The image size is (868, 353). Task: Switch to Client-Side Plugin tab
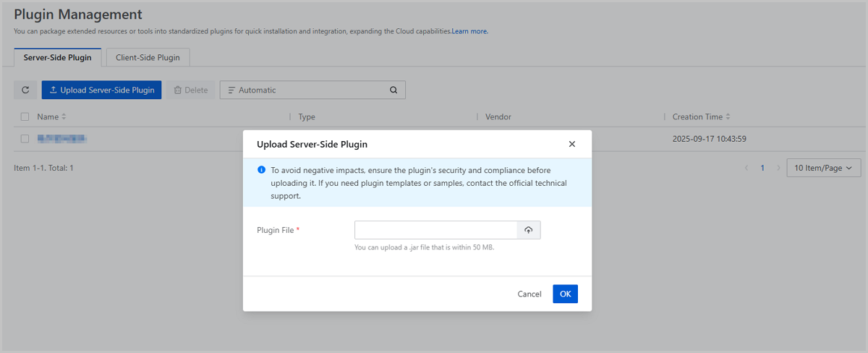coord(148,57)
